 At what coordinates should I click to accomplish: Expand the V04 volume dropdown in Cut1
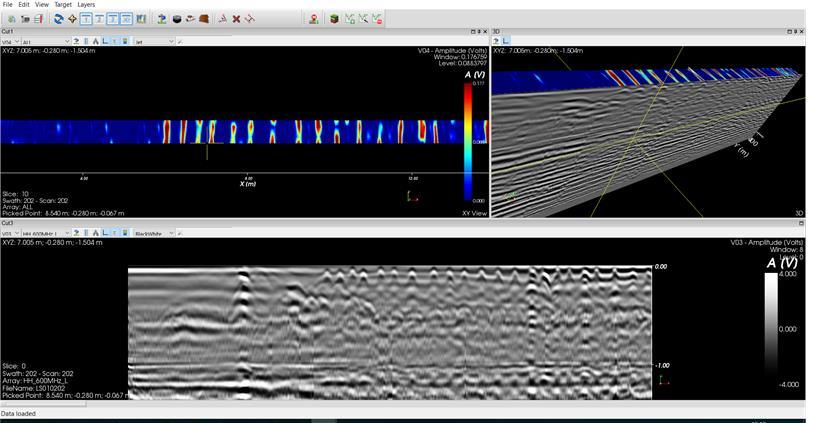click(10, 42)
